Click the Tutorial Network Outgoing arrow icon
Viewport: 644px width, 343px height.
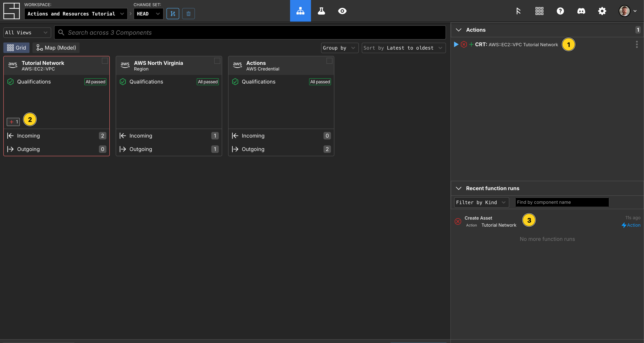[x=10, y=149]
